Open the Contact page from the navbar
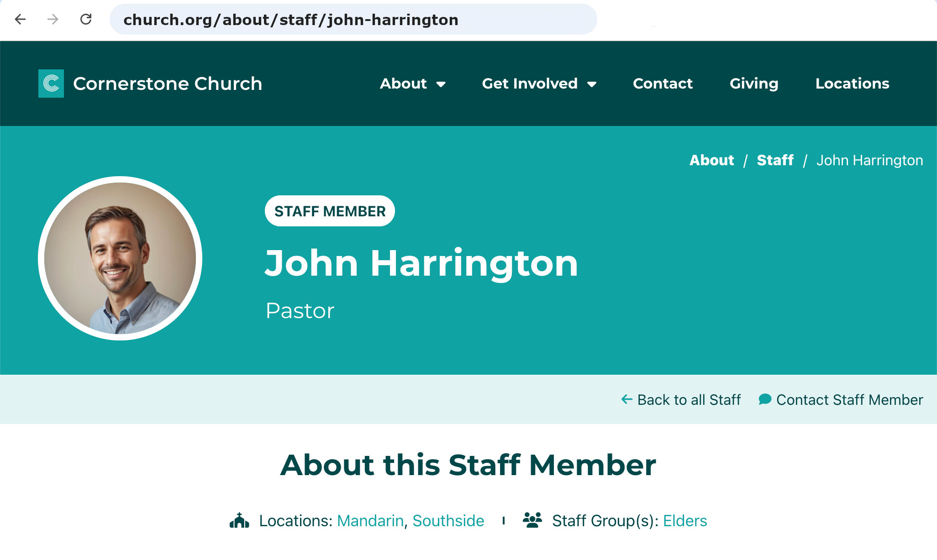 (x=663, y=84)
